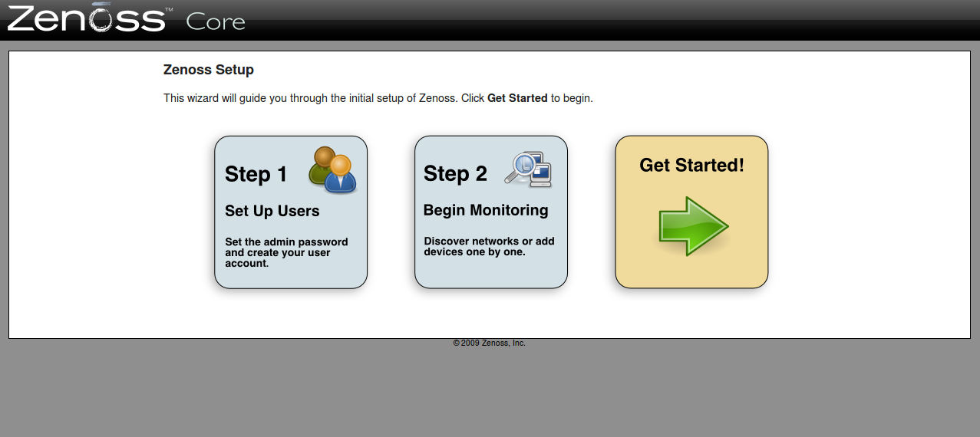Click the "Zenoss Setup" page heading
Screen dimensions: 980x437
tap(209, 70)
